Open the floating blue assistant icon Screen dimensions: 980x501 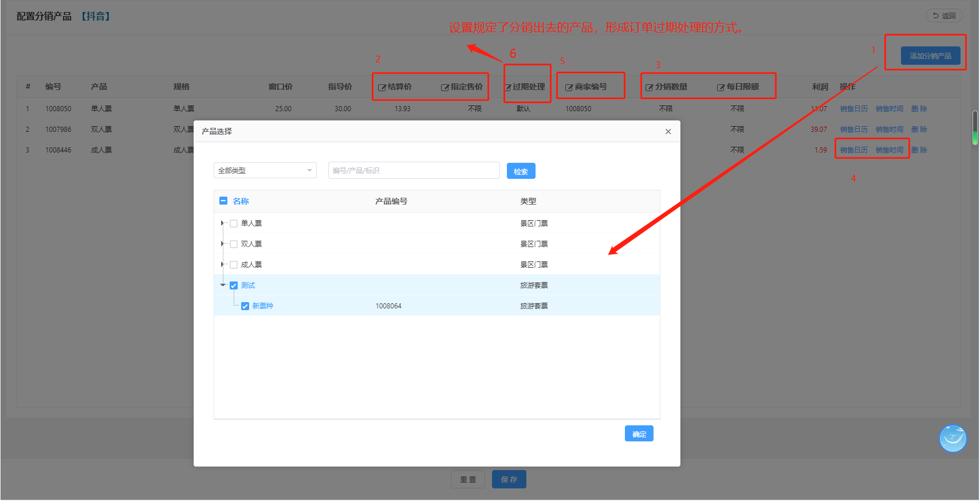953,439
